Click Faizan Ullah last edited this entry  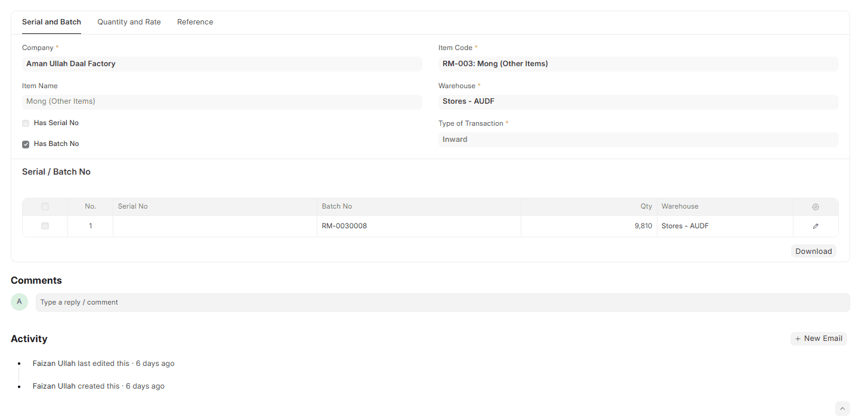click(x=104, y=364)
